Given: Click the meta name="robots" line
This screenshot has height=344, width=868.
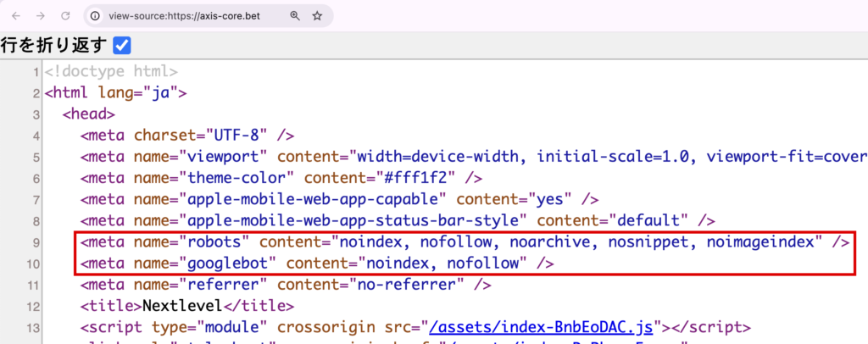Looking at the screenshot, I should click(x=465, y=241).
